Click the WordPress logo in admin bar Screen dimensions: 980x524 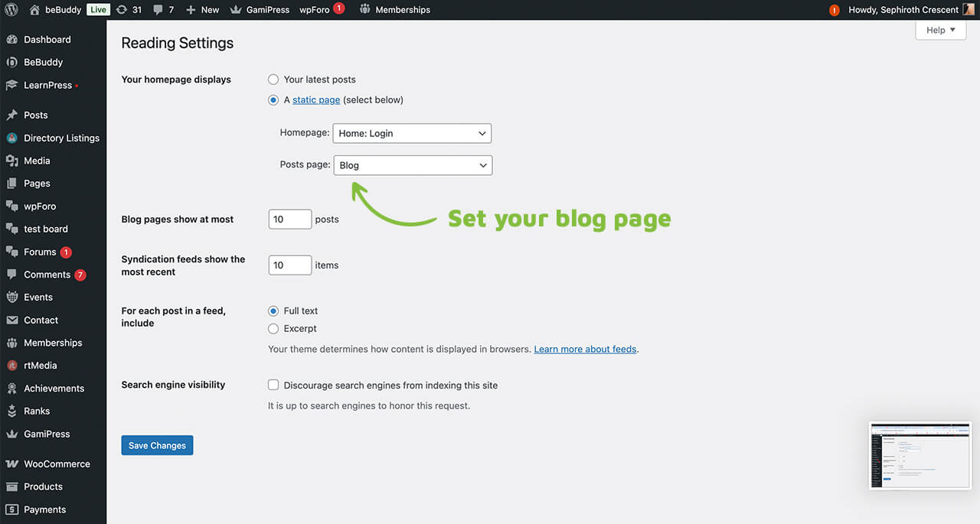(11, 10)
